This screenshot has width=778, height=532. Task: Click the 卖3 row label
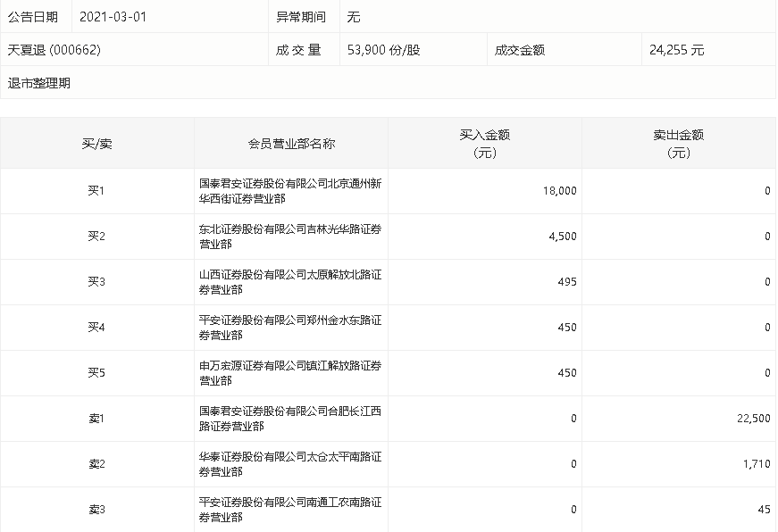[x=96, y=510]
